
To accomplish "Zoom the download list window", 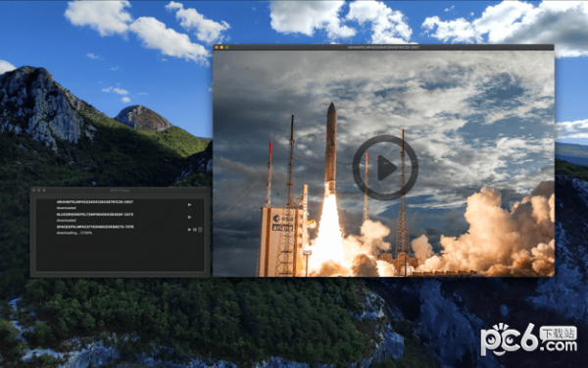I will click(44, 190).
